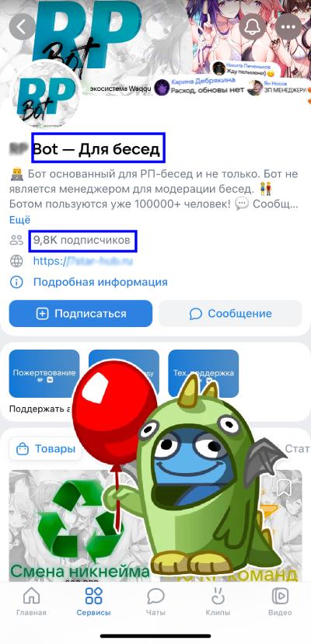
Task: Tap the globe icon beside website
Action: click(x=16, y=261)
